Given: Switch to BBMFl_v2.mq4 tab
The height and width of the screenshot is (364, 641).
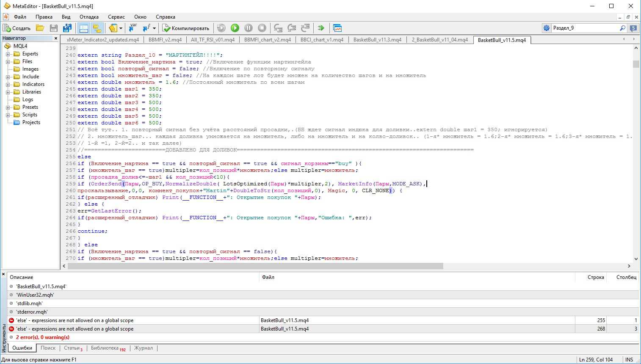Looking at the screenshot, I should 165,40.
